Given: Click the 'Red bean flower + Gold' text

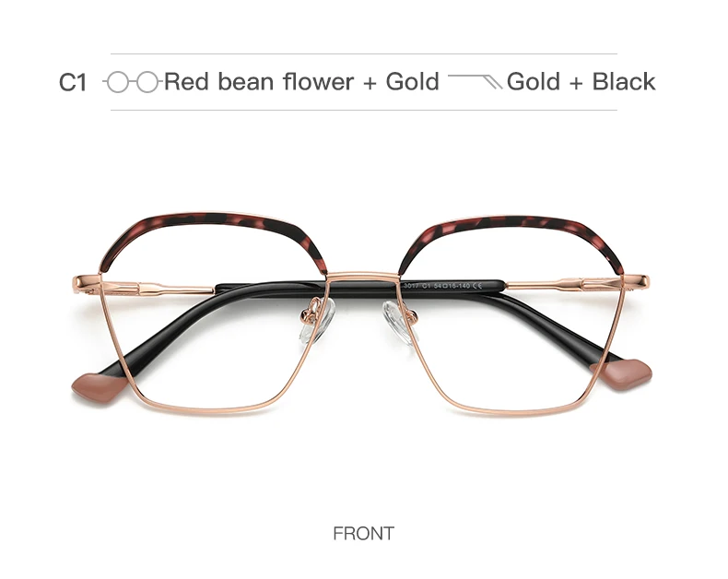Looking at the screenshot, I should (x=301, y=82).
